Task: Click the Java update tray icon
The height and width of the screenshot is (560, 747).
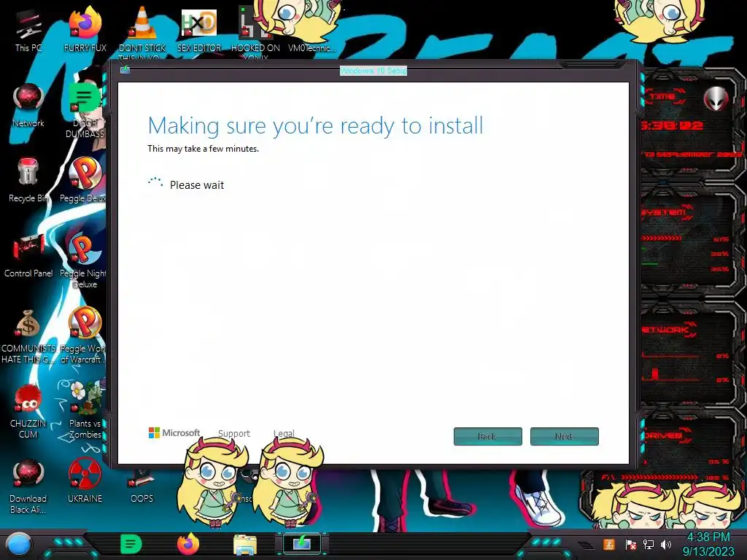Action: [x=609, y=544]
